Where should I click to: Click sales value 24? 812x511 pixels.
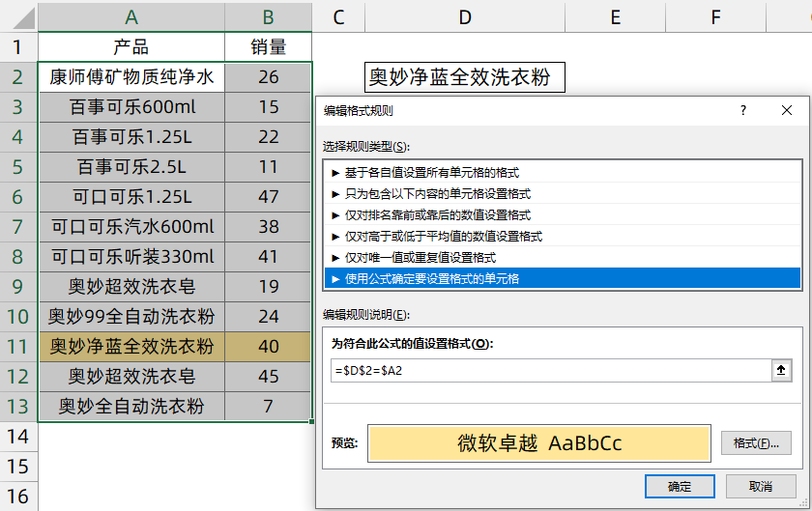269,316
